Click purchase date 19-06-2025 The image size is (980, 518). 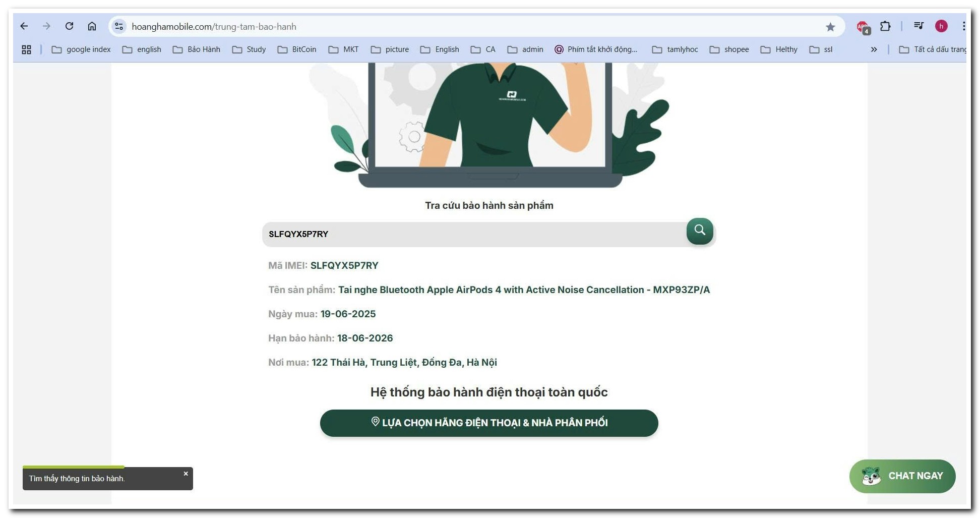(348, 314)
